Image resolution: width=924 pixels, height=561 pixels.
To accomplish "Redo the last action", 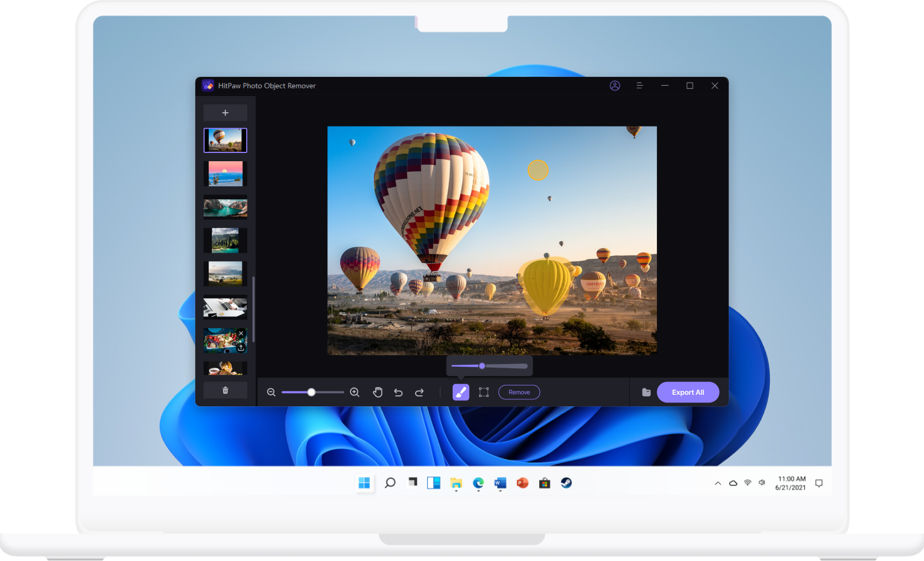I will [419, 392].
